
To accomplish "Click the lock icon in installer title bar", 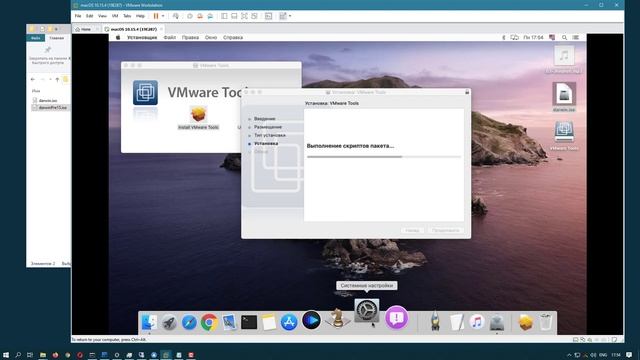I will click(x=467, y=92).
